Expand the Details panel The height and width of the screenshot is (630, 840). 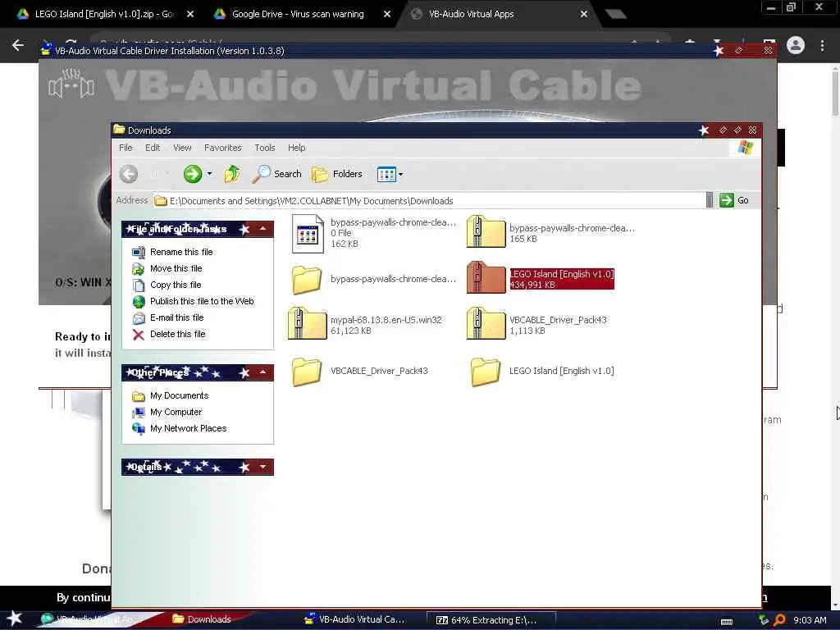[263, 467]
